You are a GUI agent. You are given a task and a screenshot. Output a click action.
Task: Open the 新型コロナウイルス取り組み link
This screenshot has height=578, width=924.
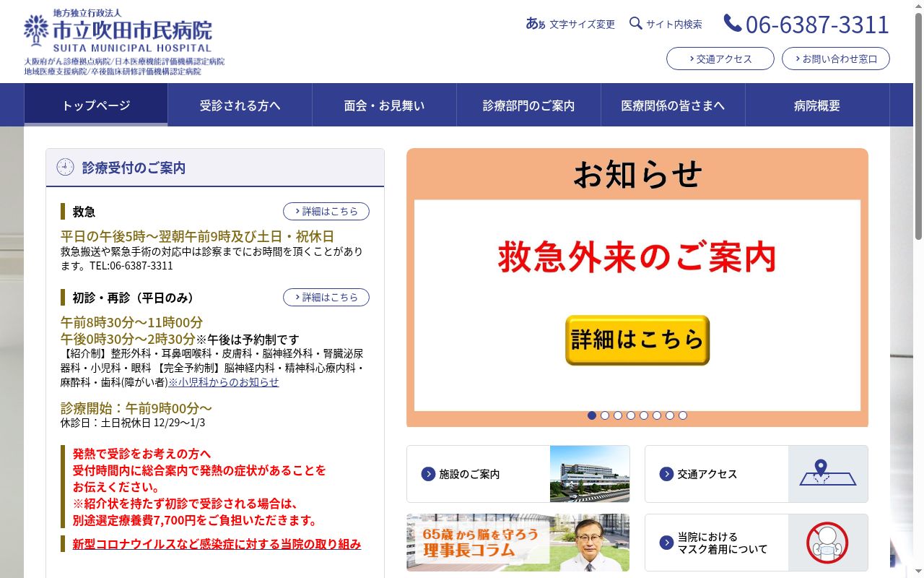point(217,544)
